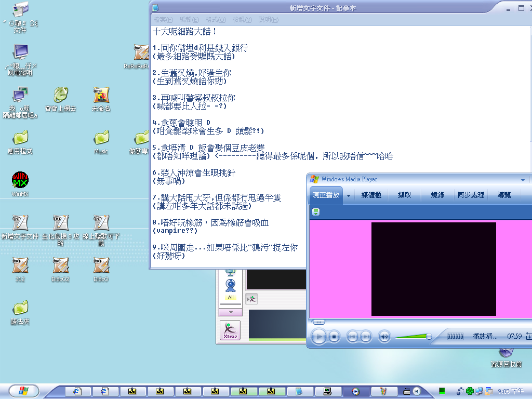Click the green clover tray icon
The height and width of the screenshot is (399, 532).
coord(470,391)
